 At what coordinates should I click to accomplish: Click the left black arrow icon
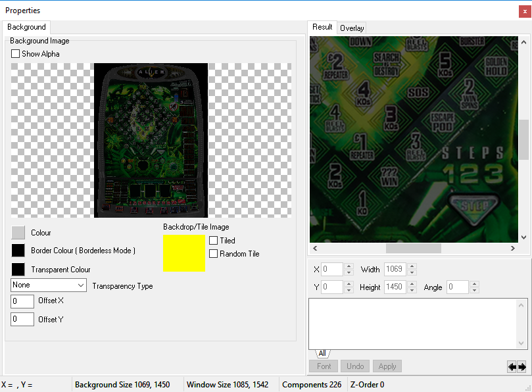tap(512, 366)
